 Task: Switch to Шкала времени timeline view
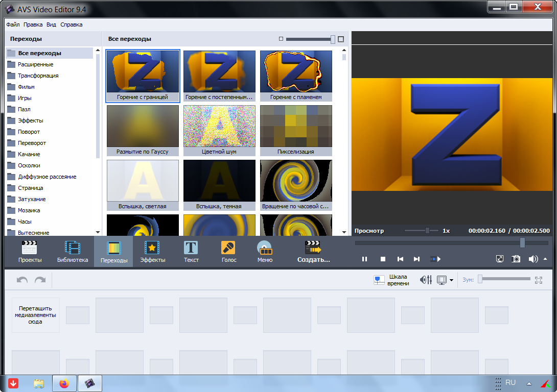(x=391, y=280)
